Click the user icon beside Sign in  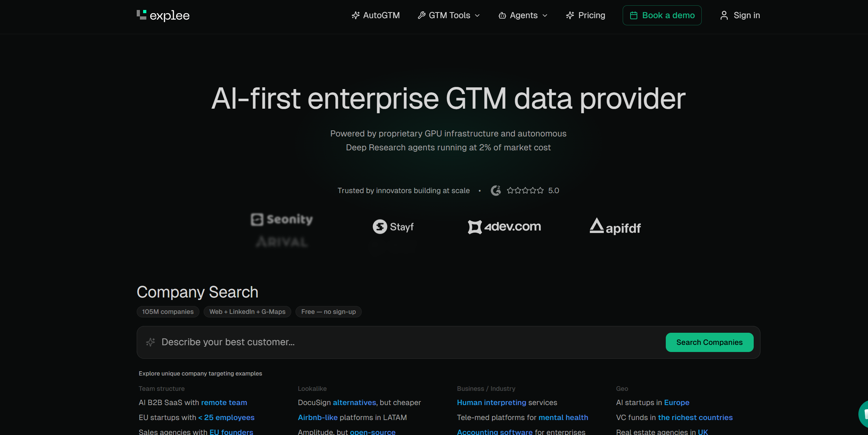pos(724,15)
